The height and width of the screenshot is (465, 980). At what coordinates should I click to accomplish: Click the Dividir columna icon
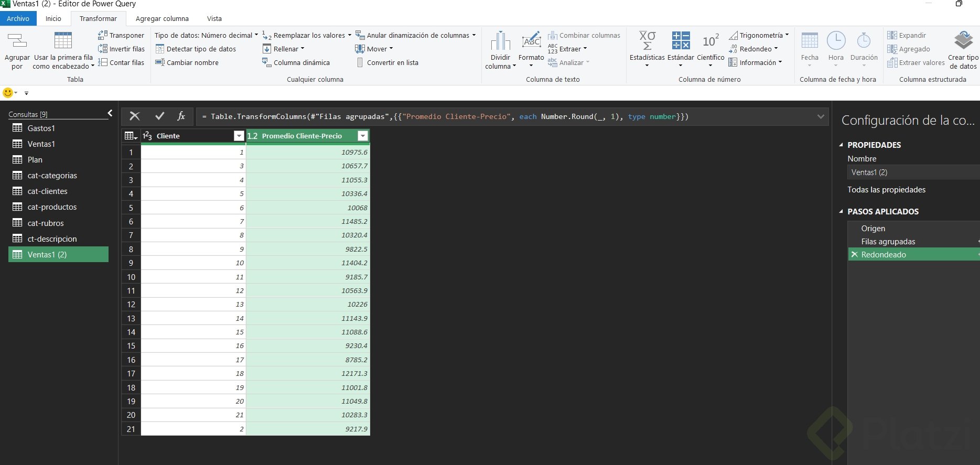tap(500, 41)
